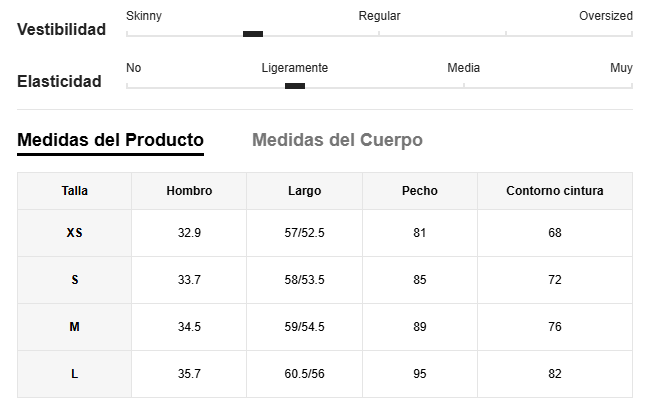646x403 pixels.
Task: Click the Vestibilidad slider marker
Action: click(x=253, y=34)
